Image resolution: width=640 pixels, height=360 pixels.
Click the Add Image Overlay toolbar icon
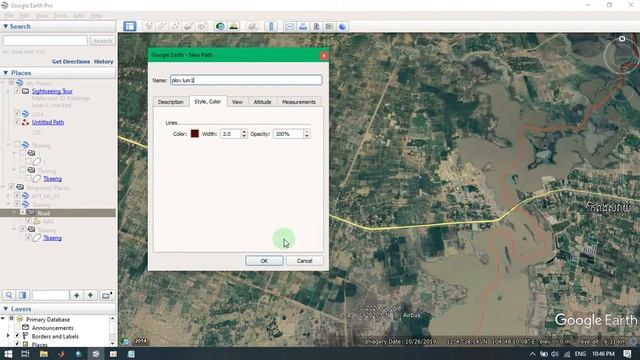pos(188,27)
